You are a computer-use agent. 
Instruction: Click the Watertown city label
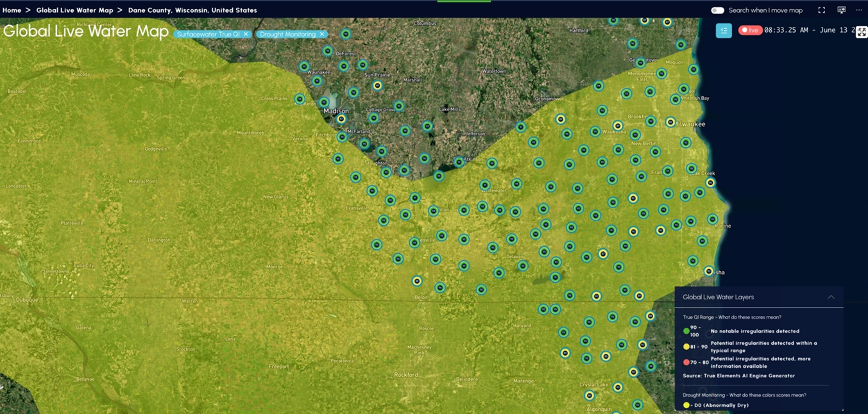[x=493, y=71]
